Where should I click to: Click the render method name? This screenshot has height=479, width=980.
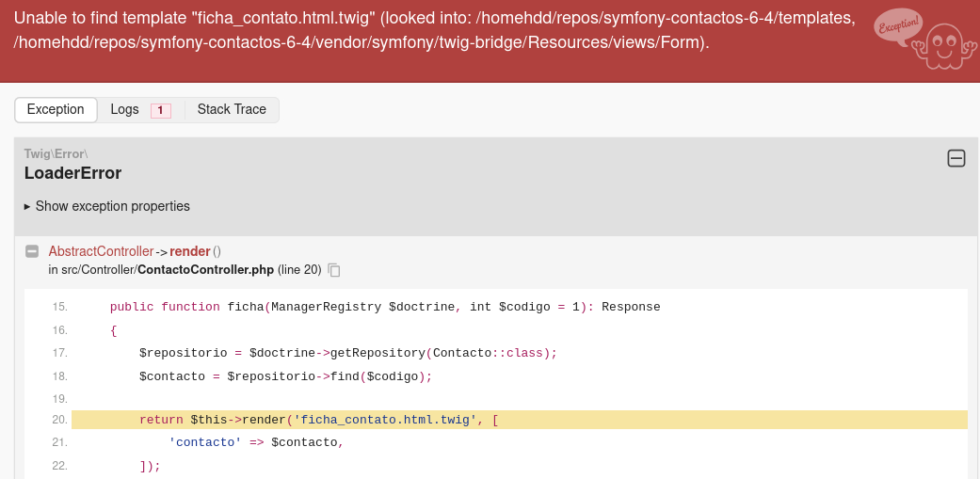[190, 251]
